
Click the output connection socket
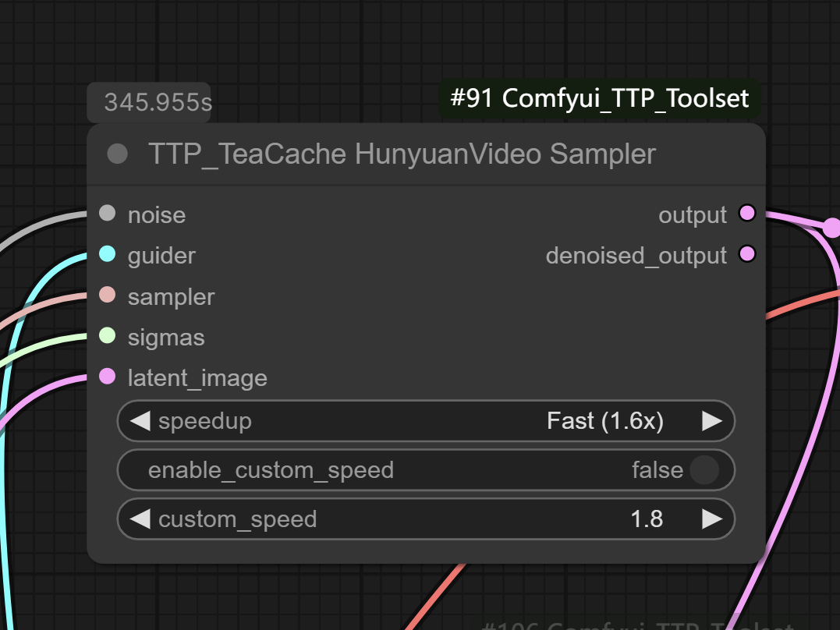747,214
